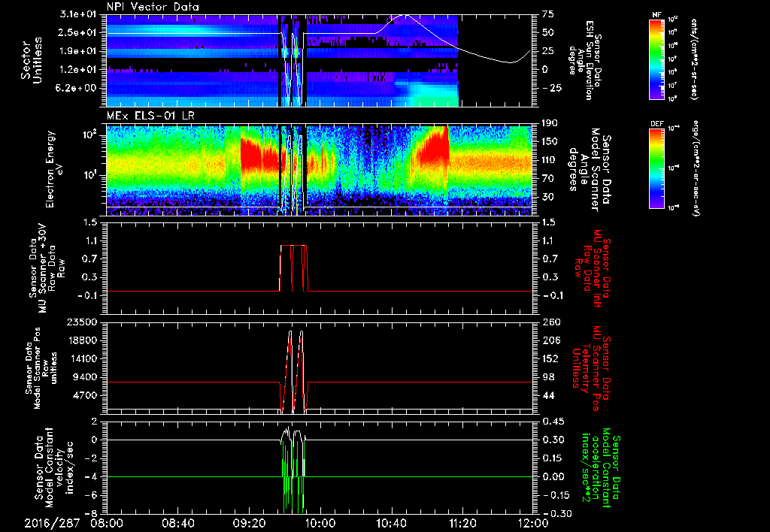Image resolution: width=770 pixels, height=532 pixels.
Task: Click the 'ESH Sun Elevation Angle' axis label
Action: coord(585,60)
